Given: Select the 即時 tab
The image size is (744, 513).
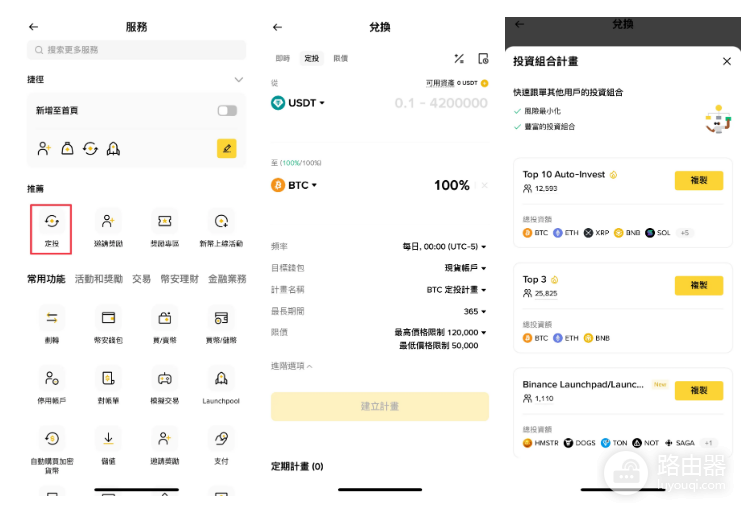Looking at the screenshot, I should [283, 58].
